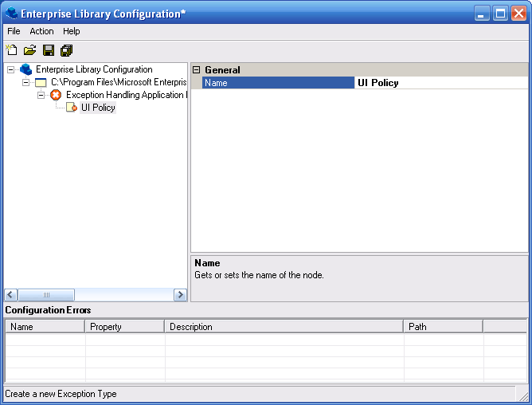Image resolution: width=532 pixels, height=405 pixels.
Task: Click the red Exception Handling block icon
Action: tap(56, 95)
